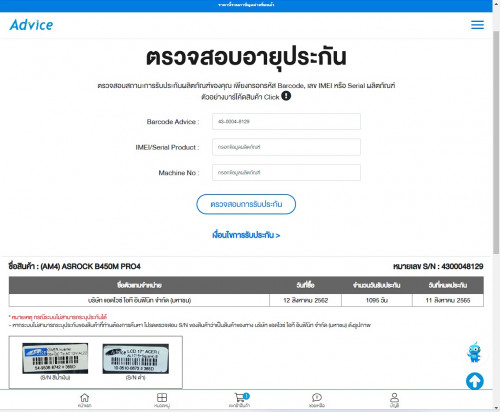Click the expiry date 11 สิงหาคม 2565 cell

point(448,300)
